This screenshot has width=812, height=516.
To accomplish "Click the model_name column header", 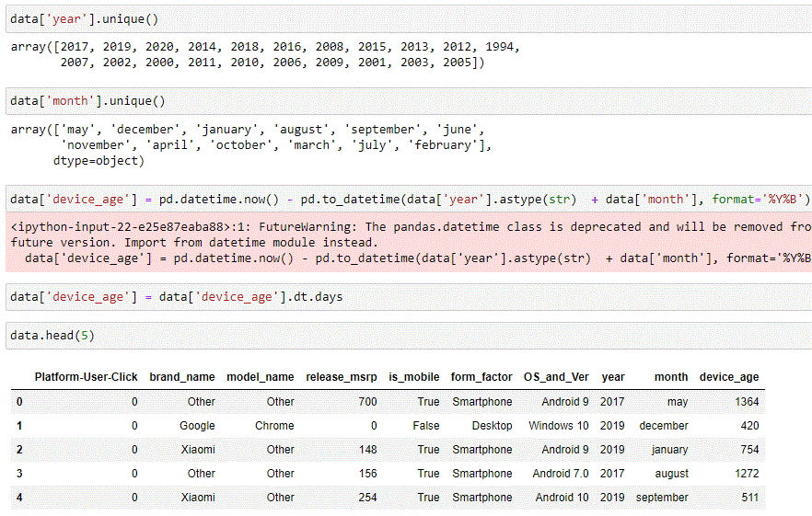I will (261, 377).
